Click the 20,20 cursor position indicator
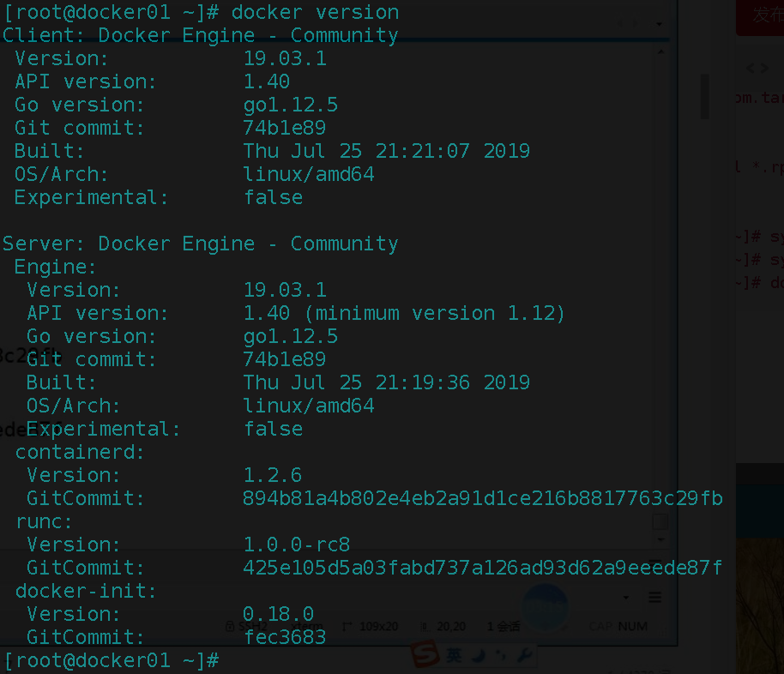 (x=443, y=627)
